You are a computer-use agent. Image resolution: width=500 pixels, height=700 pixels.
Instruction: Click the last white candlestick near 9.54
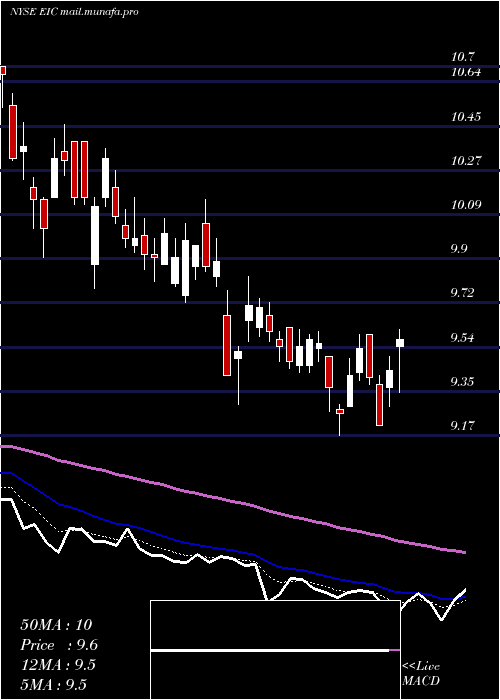tap(400, 343)
